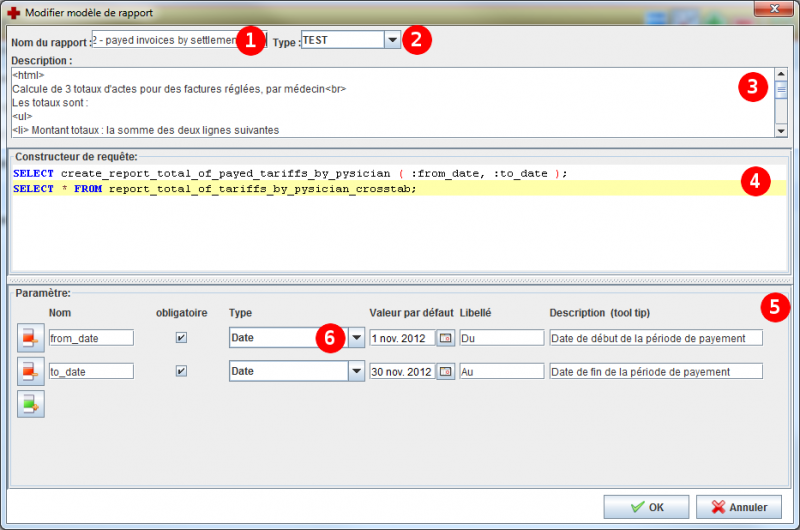Add a new parameter with green icon
This screenshot has width=800, height=530.
pos(31,404)
